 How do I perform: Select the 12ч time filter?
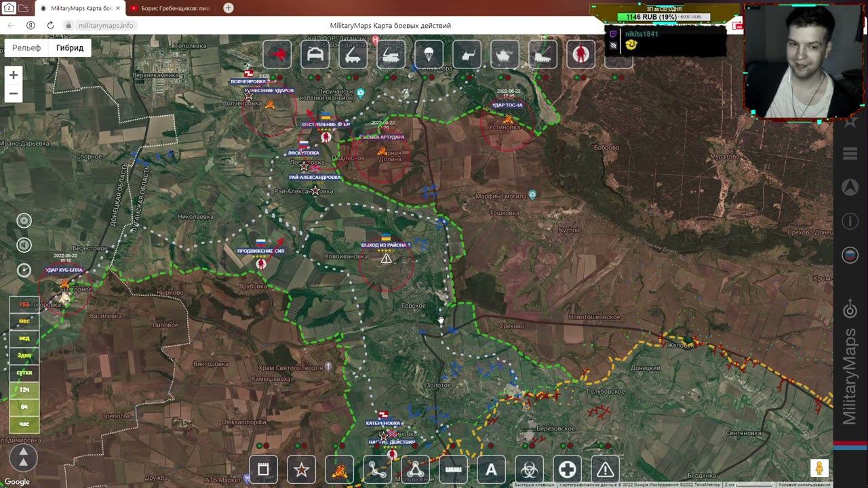click(24, 390)
